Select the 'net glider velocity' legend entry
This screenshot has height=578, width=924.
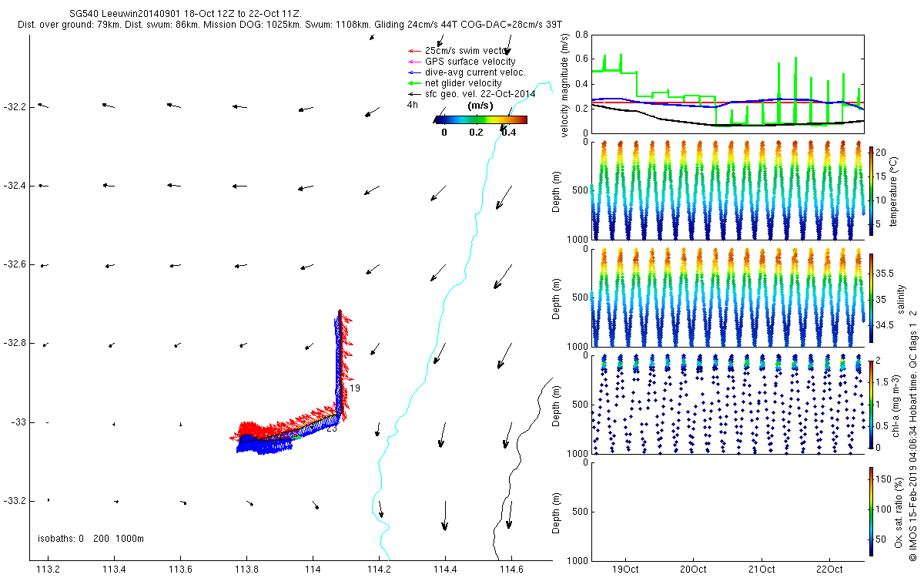(454, 83)
